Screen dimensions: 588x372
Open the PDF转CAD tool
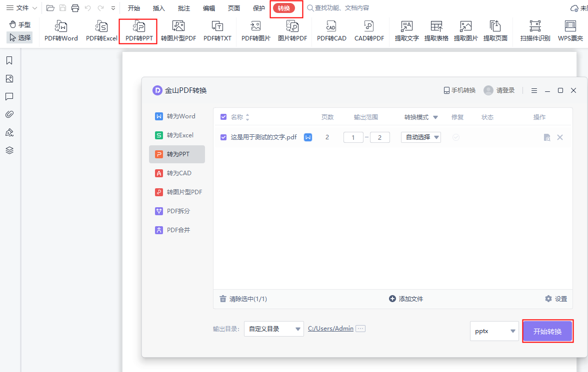click(x=331, y=31)
